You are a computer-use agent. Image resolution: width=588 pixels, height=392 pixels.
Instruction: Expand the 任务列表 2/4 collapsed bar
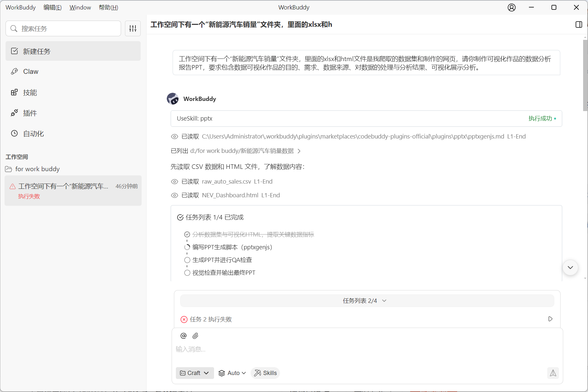tap(367, 301)
